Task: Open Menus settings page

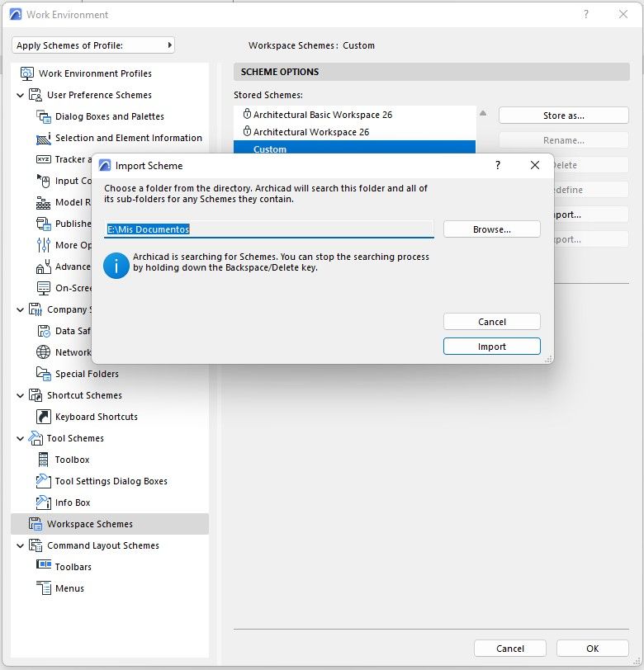Action: point(69,588)
